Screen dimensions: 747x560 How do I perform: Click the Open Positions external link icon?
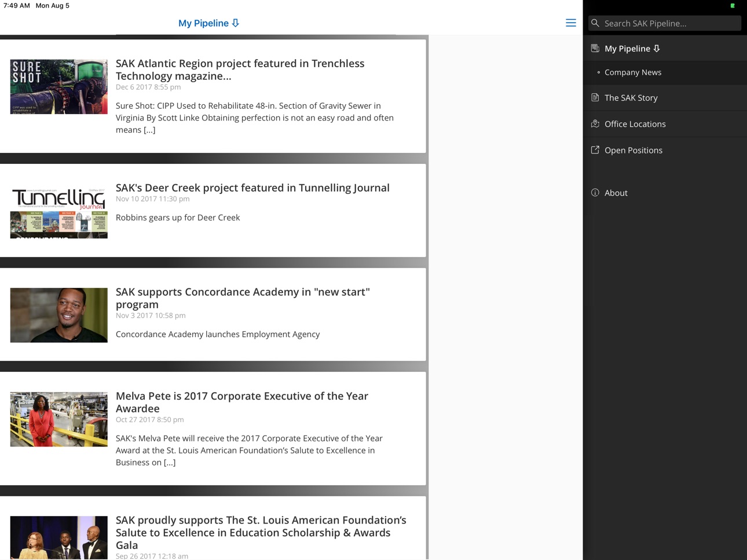tap(595, 149)
